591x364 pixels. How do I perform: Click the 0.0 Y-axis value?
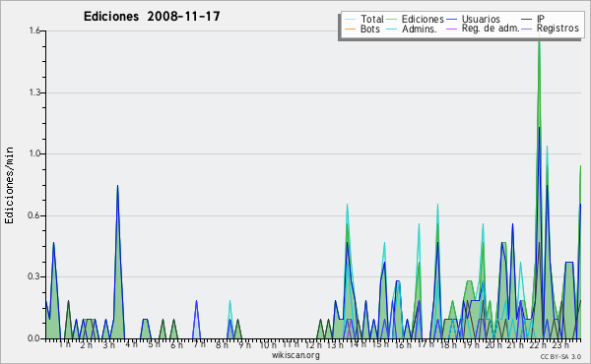pyautogui.click(x=34, y=338)
